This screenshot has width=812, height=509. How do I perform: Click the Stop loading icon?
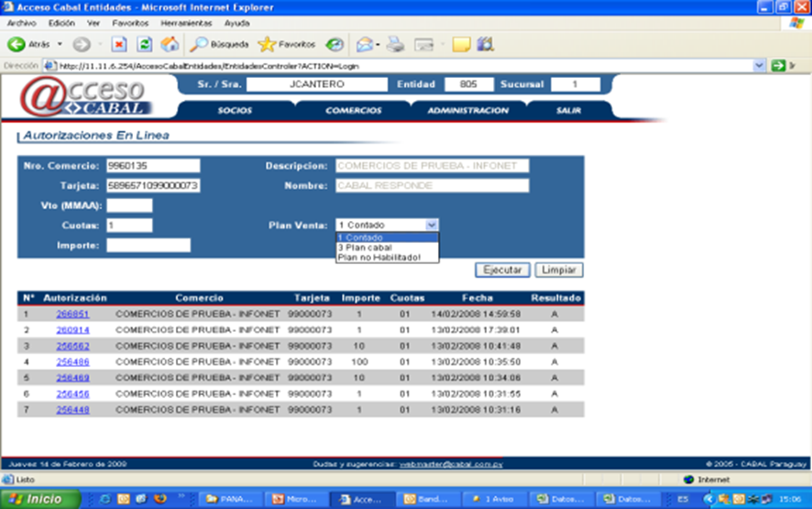tap(119, 44)
